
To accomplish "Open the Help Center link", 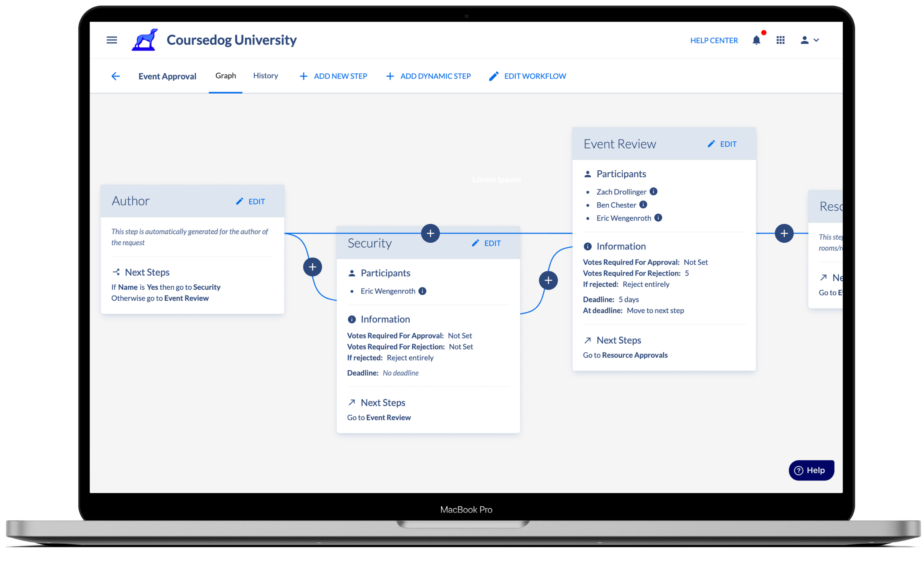I will click(713, 40).
